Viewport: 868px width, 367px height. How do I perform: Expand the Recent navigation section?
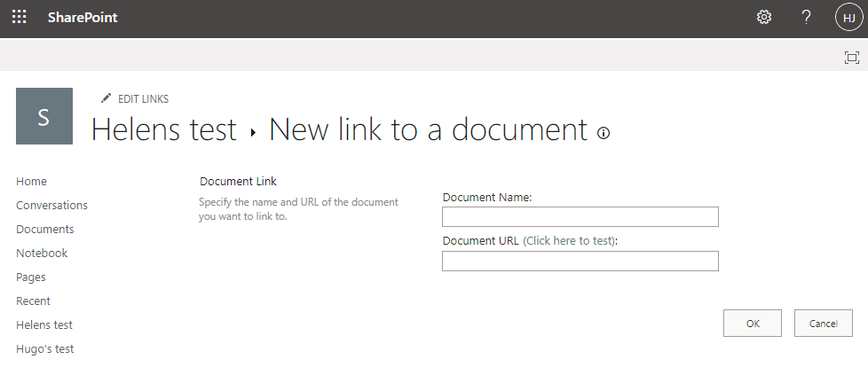coord(33,301)
